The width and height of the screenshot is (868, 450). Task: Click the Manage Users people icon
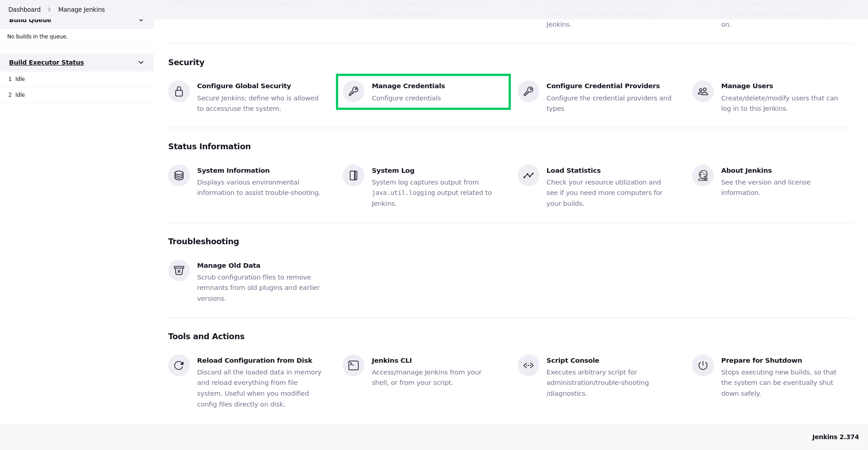click(x=703, y=91)
